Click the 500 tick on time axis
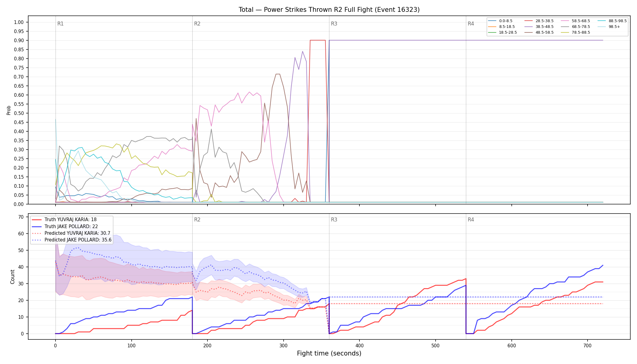The width and height of the screenshot is (637, 364). (435, 345)
